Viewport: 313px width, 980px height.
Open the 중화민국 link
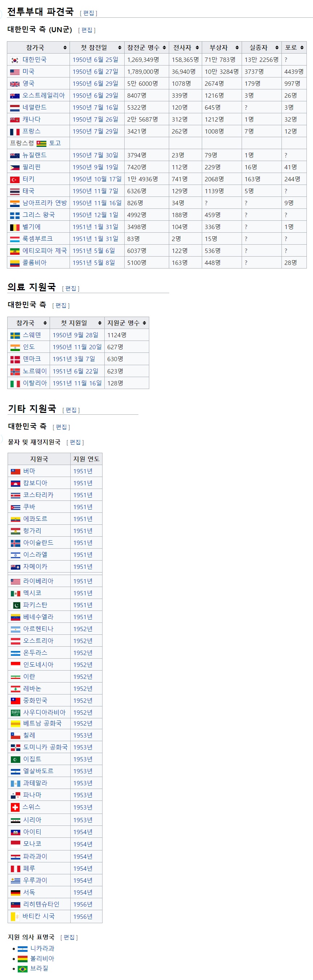click(x=36, y=701)
